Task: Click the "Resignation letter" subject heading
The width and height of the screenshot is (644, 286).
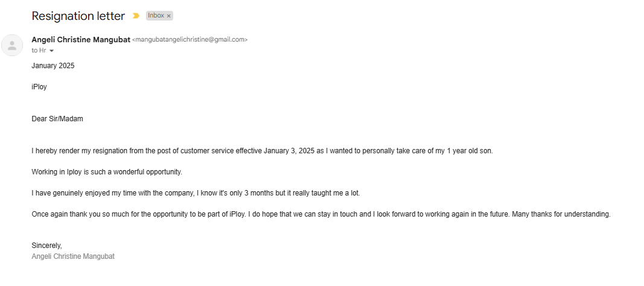Action: tap(78, 16)
